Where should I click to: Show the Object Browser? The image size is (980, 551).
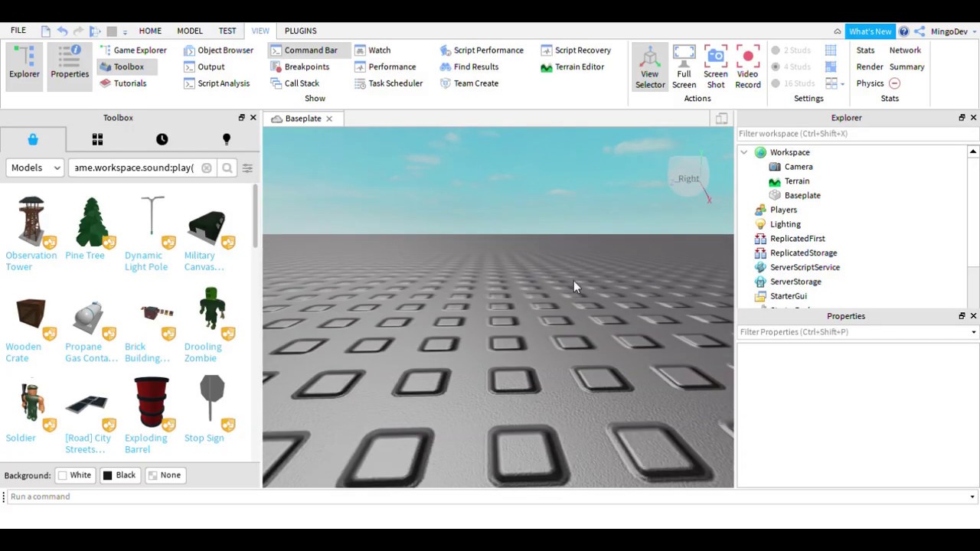click(218, 51)
